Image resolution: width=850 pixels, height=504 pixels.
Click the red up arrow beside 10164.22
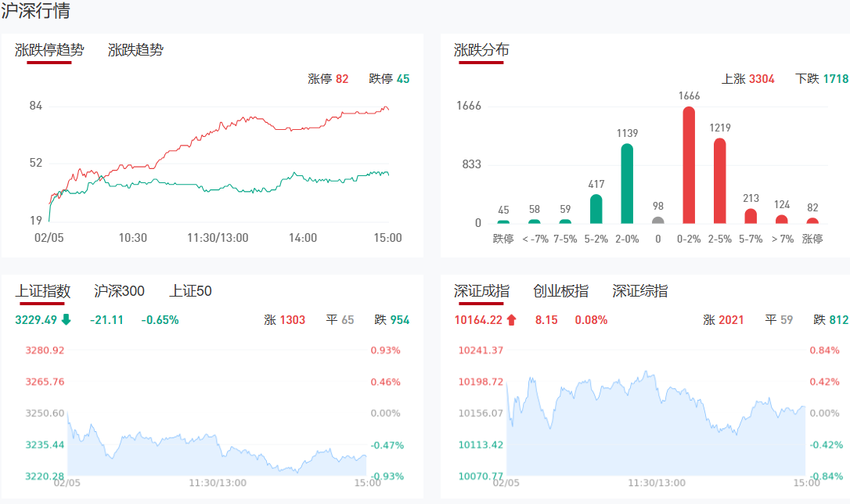(512, 319)
